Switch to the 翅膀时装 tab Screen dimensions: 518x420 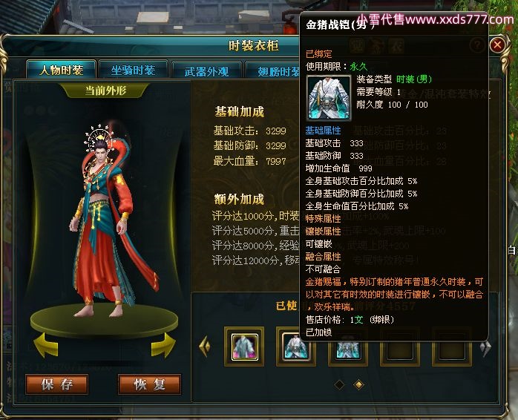273,70
